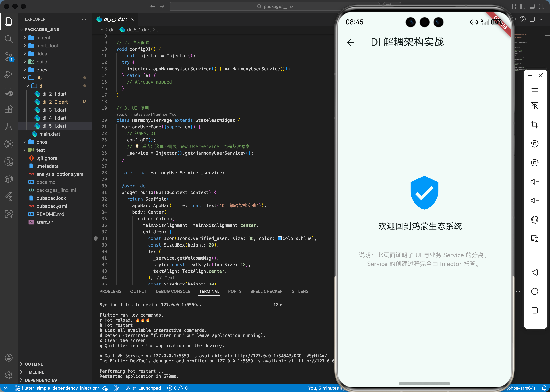Expand the OUTLINE section
Viewport: 550px width, 392px height.
click(34, 364)
